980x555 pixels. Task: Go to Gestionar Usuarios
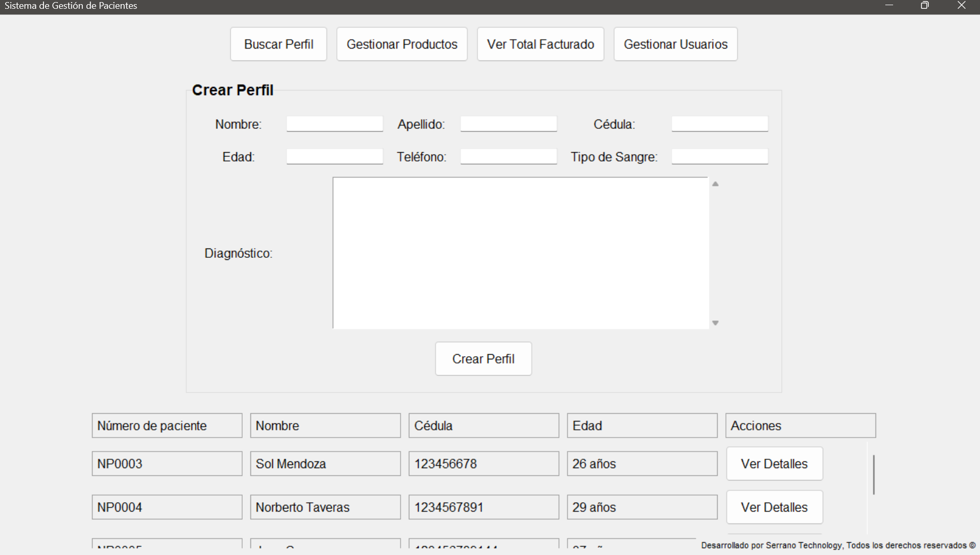[675, 45]
